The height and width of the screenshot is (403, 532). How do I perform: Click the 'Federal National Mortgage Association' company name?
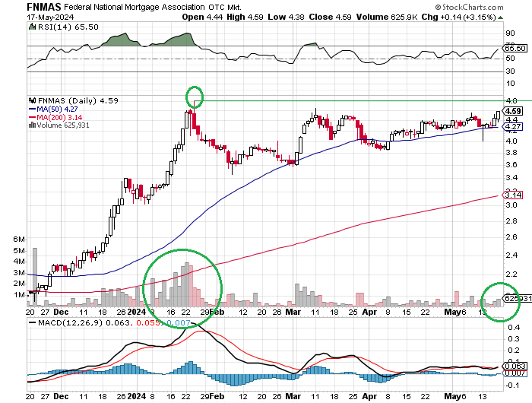[135, 7]
